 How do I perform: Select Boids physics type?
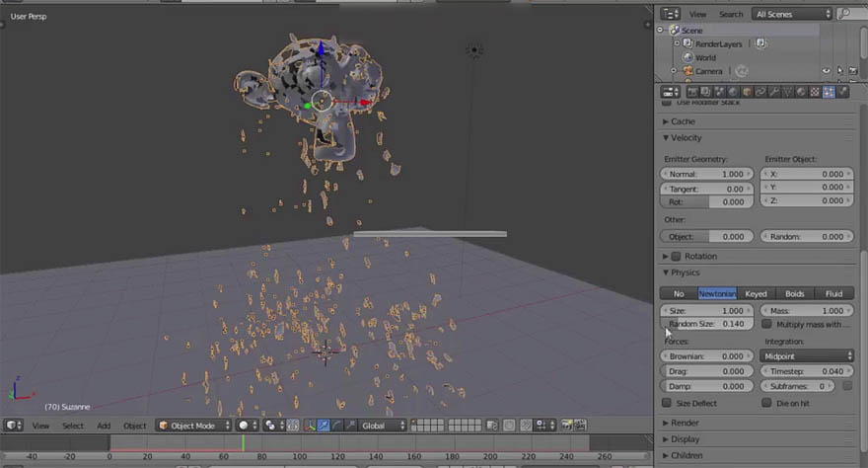(794, 293)
